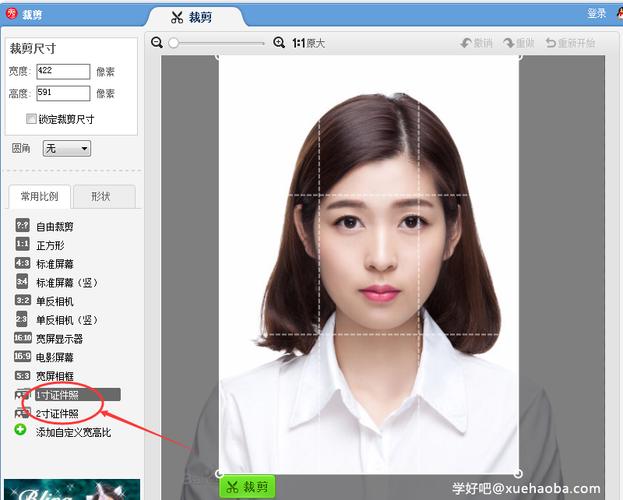Click the 宽屏显示器 label
The width and height of the screenshot is (623, 500).
coord(60,339)
